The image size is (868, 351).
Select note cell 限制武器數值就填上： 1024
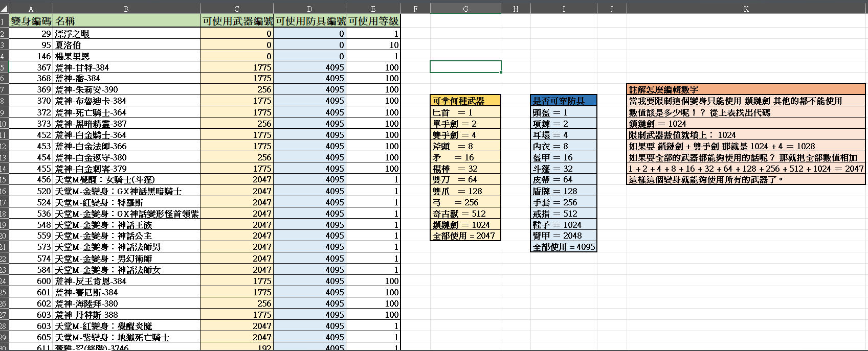tap(746, 135)
